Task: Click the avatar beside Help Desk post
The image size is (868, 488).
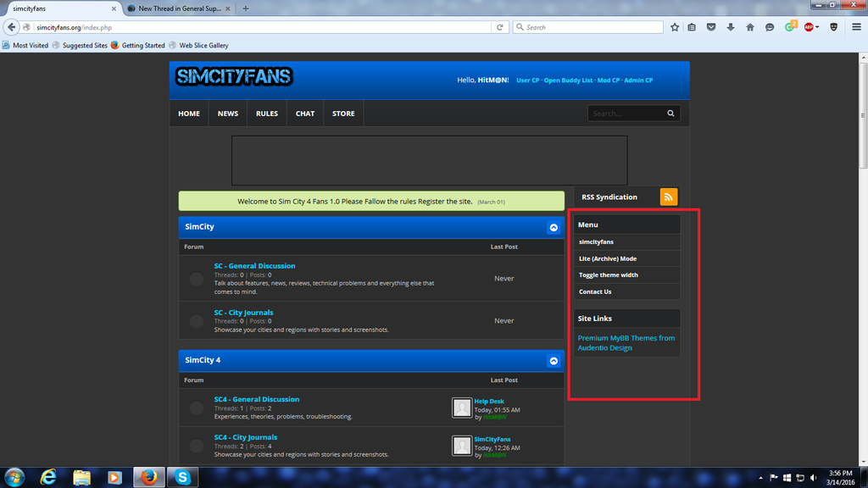Action: pos(462,408)
